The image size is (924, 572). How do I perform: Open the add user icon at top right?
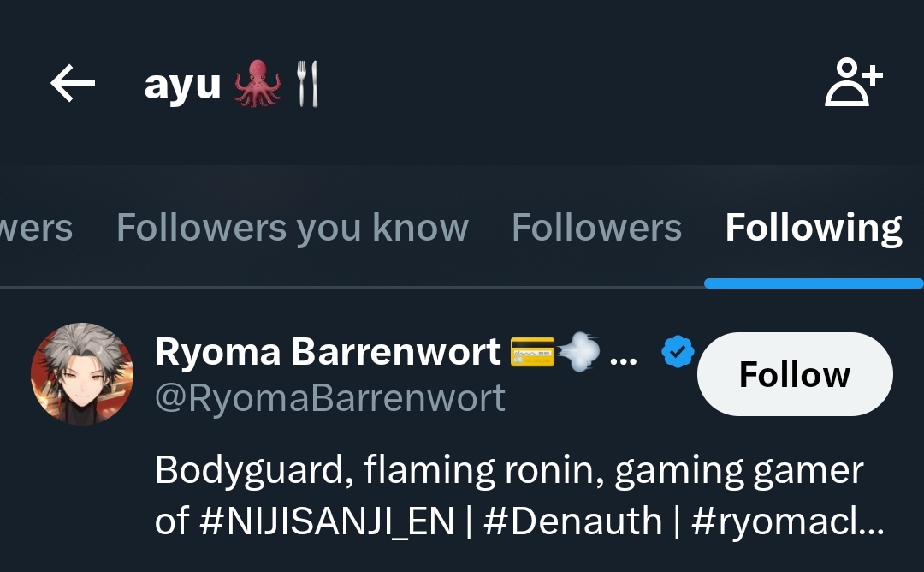(853, 82)
